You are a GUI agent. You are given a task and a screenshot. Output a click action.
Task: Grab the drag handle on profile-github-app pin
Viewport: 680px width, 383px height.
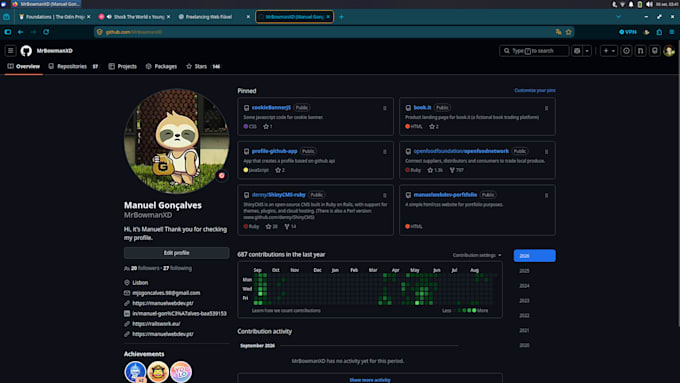[385, 151]
